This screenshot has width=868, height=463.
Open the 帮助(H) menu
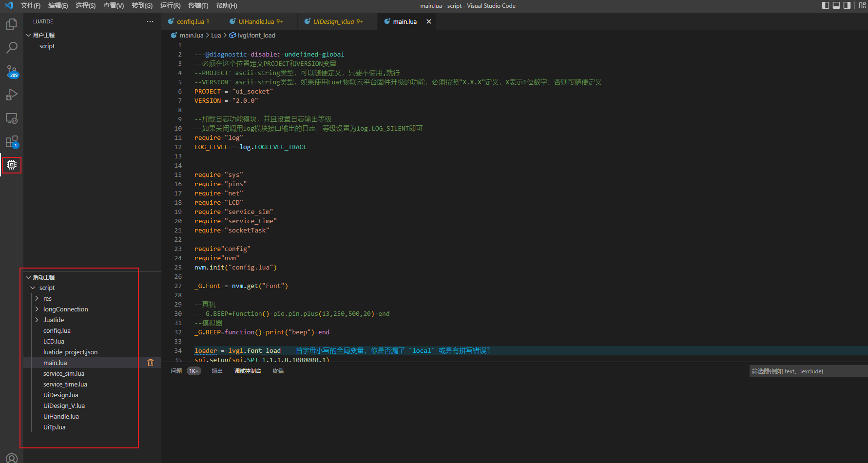226,5
